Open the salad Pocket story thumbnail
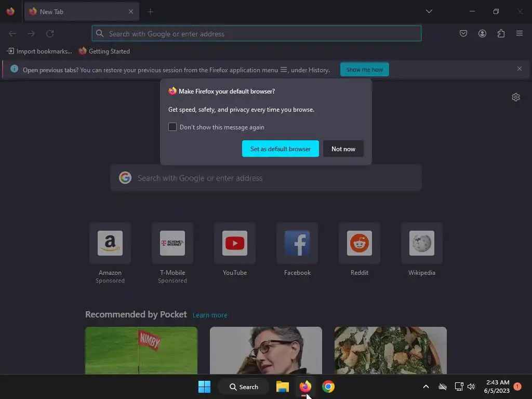This screenshot has width=532, height=399. (391, 351)
